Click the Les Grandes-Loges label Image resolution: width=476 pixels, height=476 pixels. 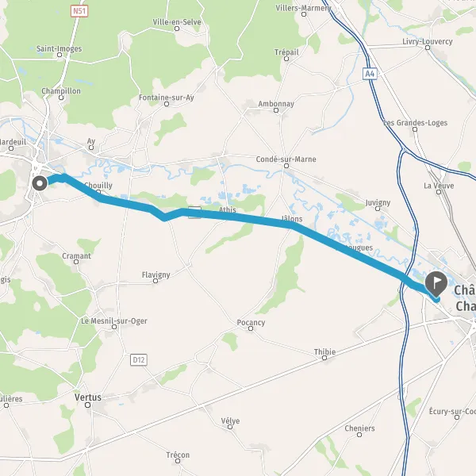click(415, 123)
